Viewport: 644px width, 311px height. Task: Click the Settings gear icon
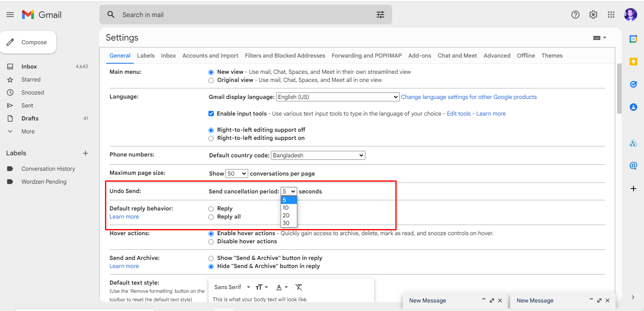pyautogui.click(x=593, y=15)
